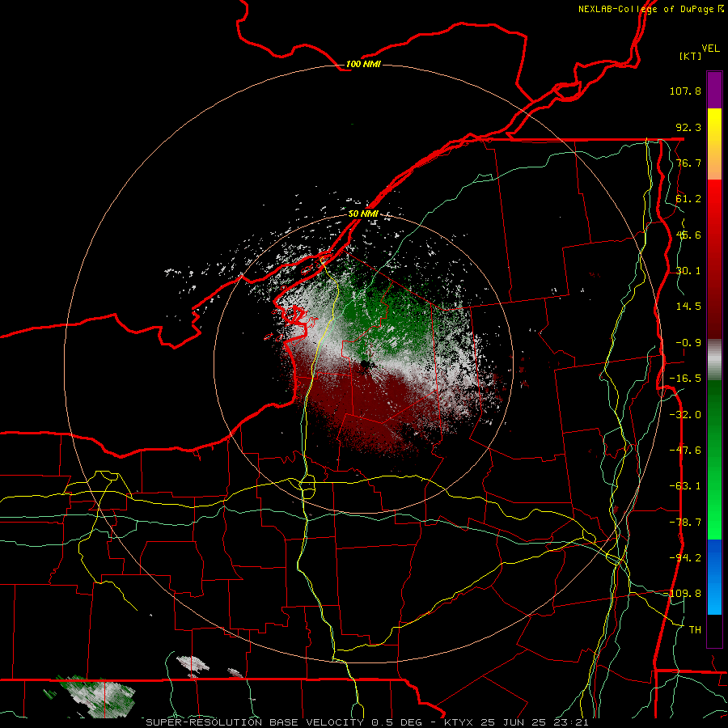This screenshot has width=728, height=728.
Task: Select the 76.7 scale value
Action: [x=688, y=163]
